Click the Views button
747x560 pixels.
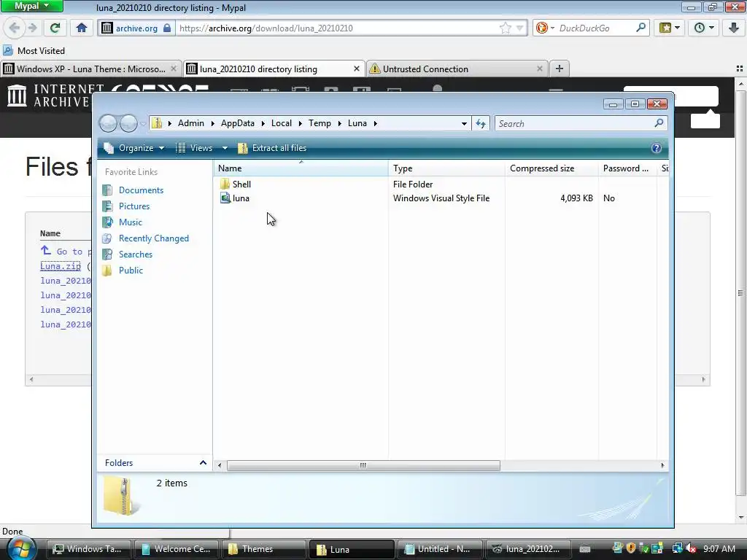(194, 148)
